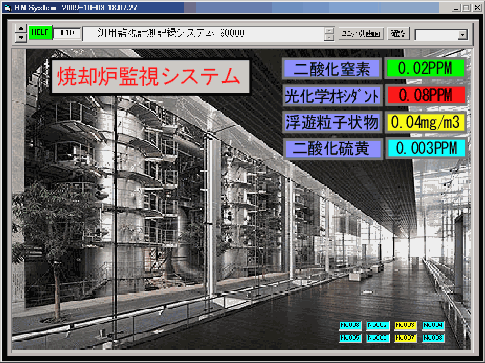This screenshot has width=485, height=363.
Task: Click the message field's up scroll arrow
Action: pyautogui.click(x=329, y=30)
